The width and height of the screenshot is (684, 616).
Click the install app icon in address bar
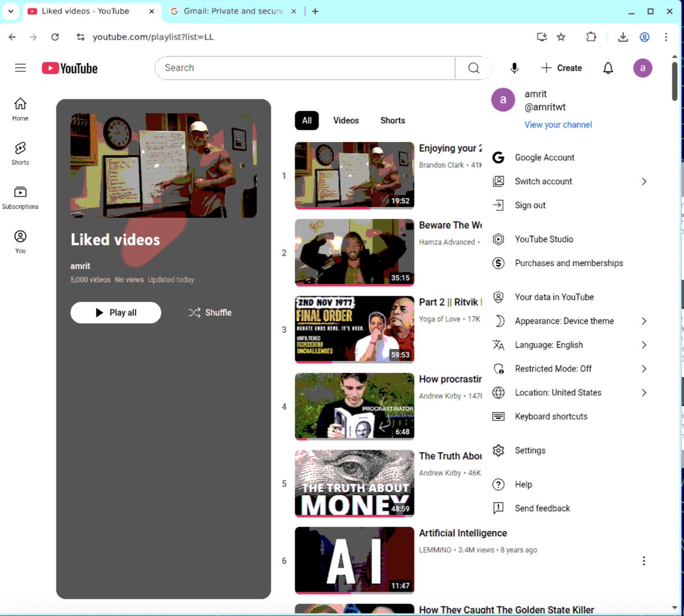(542, 37)
